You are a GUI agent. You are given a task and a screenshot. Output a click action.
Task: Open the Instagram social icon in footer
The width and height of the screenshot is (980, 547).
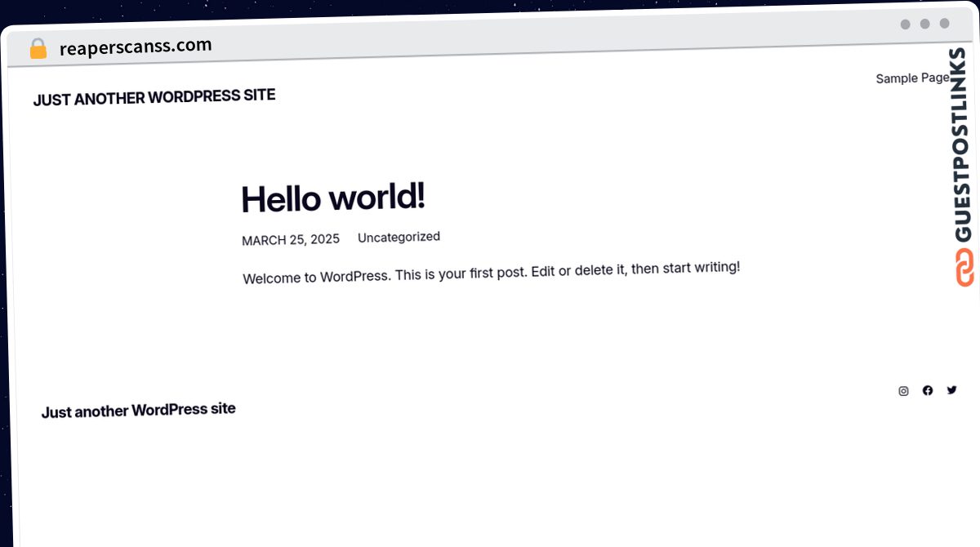tap(903, 391)
